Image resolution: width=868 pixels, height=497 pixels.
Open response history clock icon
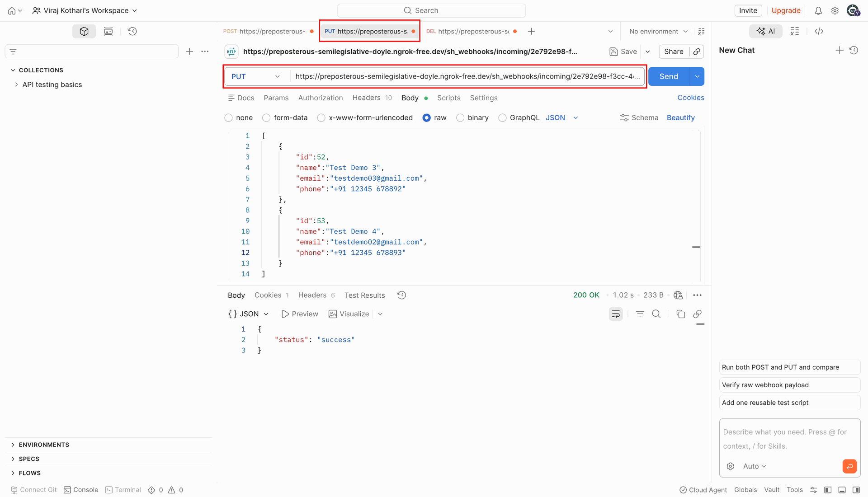click(x=401, y=295)
